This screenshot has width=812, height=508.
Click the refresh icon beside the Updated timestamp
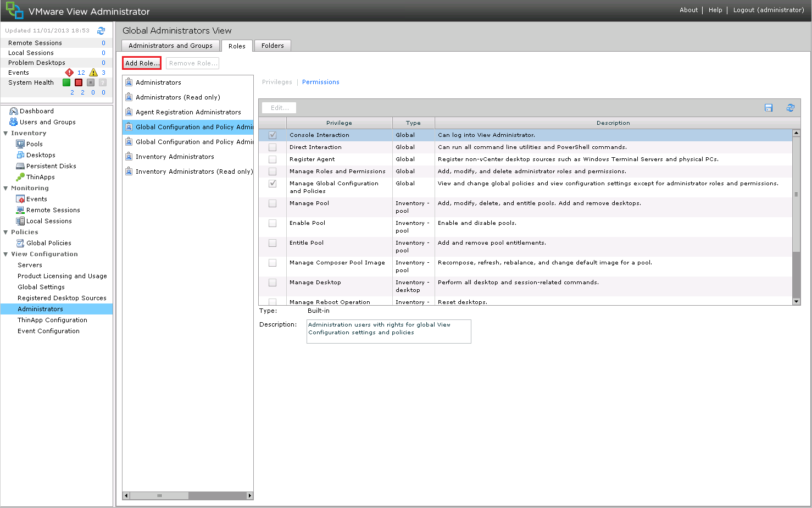pos(101,31)
